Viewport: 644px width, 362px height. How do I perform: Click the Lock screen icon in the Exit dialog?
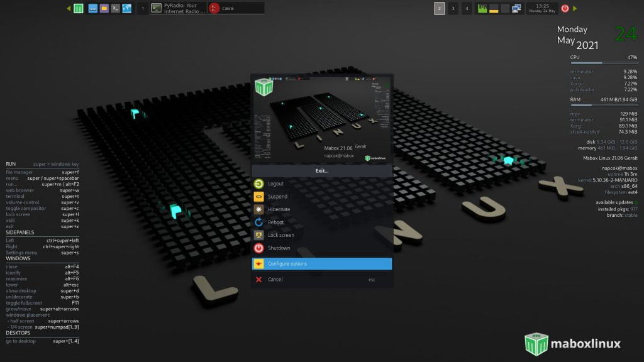point(258,234)
